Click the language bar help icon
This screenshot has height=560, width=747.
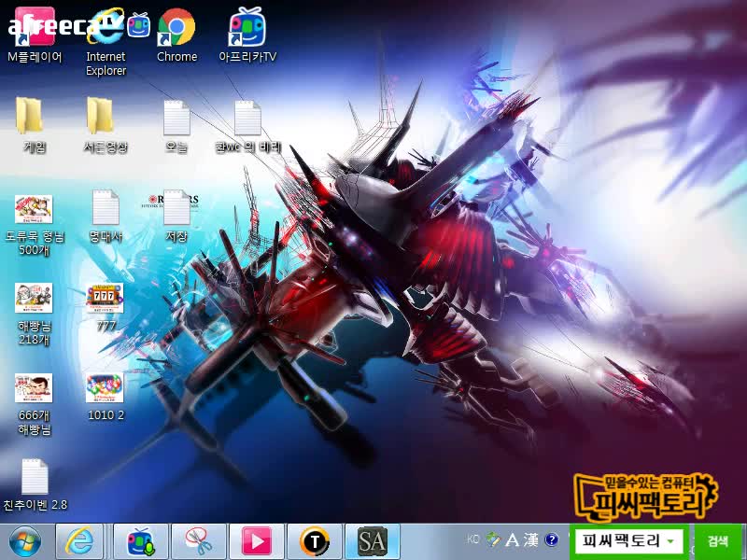[552, 539]
